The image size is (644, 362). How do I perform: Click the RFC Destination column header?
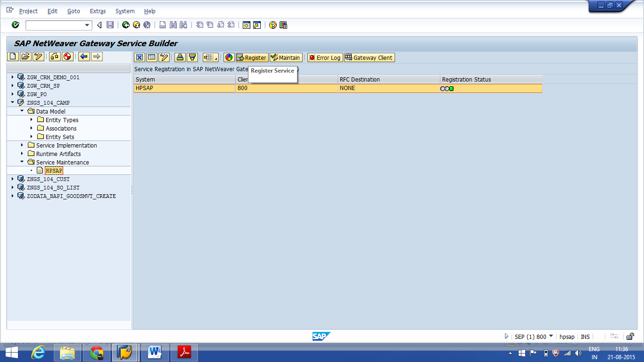(x=389, y=79)
